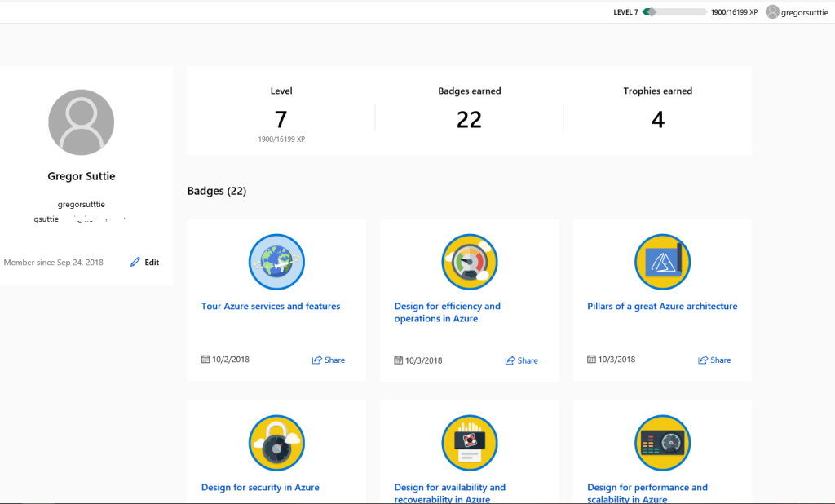
Task: Click 1900/16199 XP under Level stat
Action: [x=281, y=139]
